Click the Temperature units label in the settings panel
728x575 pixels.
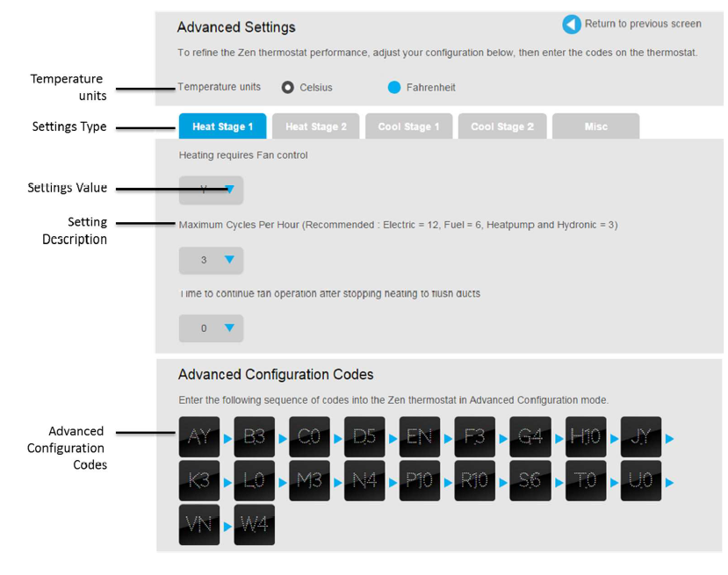220,87
